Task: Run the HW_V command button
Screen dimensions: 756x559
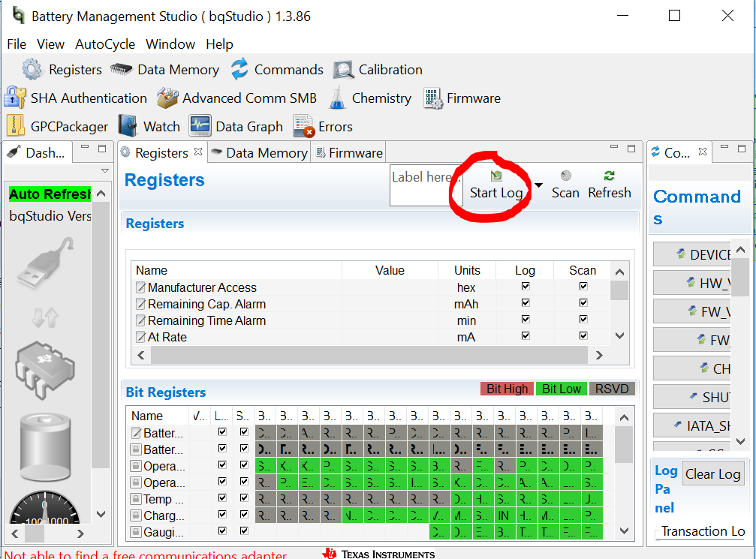Action: pyautogui.click(x=692, y=283)
